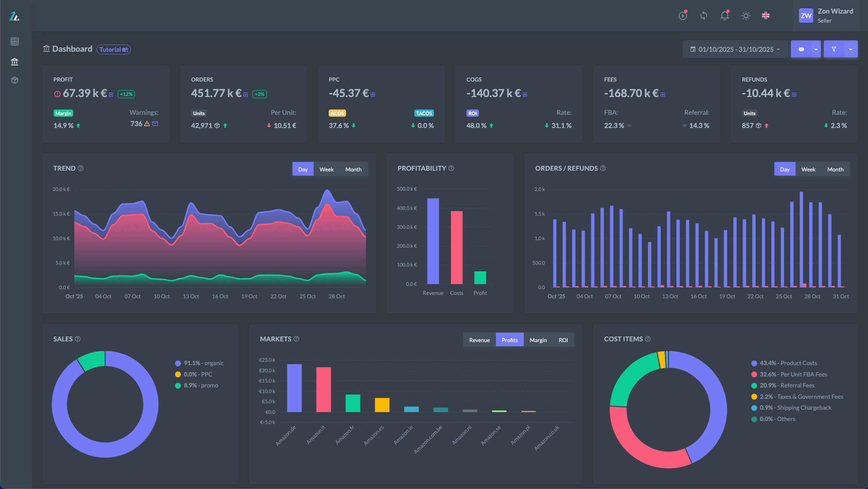Click the filter funnel button
The height and width of the screenshot is (489, 868).
point(834,49)
